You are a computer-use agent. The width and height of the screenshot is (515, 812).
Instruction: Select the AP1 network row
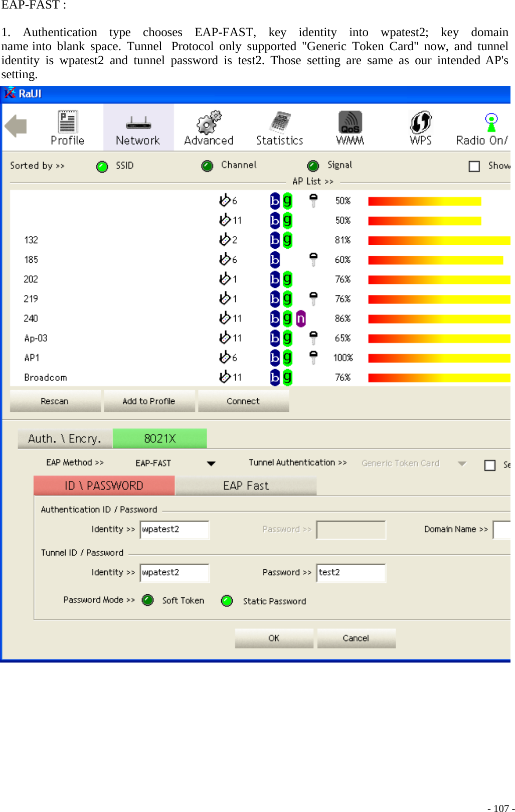pos(260,358)
